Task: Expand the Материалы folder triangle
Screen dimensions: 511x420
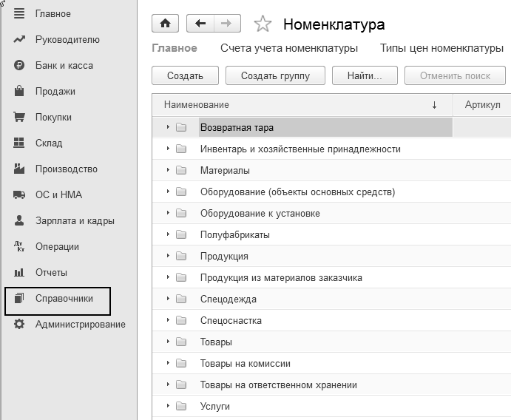Action: coord(169,171)
